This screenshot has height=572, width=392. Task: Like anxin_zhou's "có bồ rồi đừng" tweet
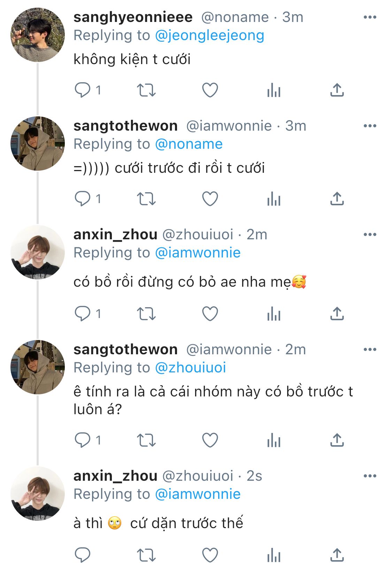pos(210,314)
